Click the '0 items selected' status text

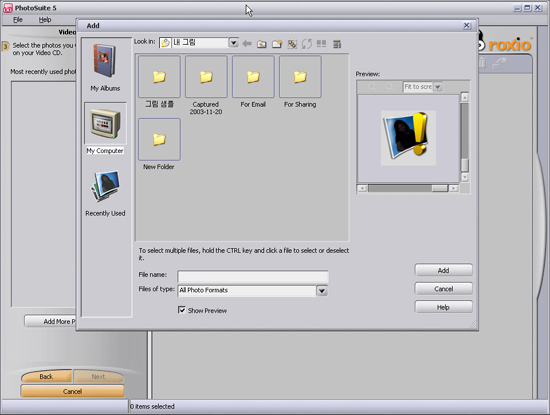pos(152,406)
